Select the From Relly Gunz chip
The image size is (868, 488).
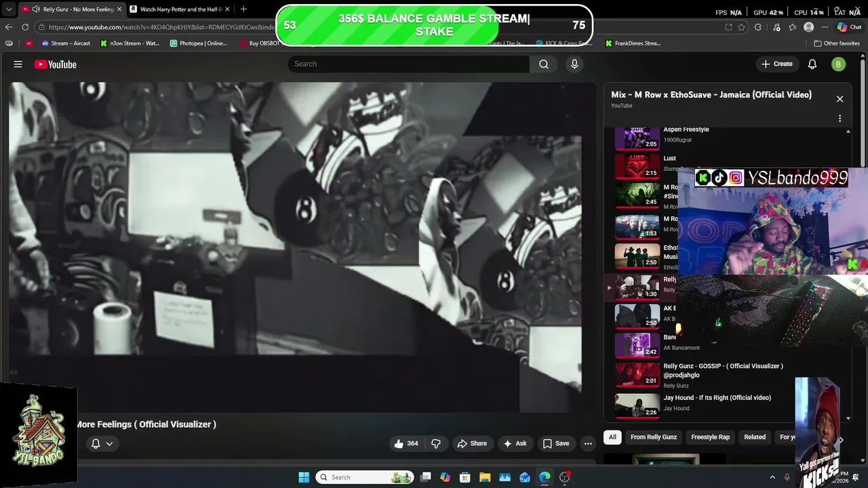(x=654, y=437)
